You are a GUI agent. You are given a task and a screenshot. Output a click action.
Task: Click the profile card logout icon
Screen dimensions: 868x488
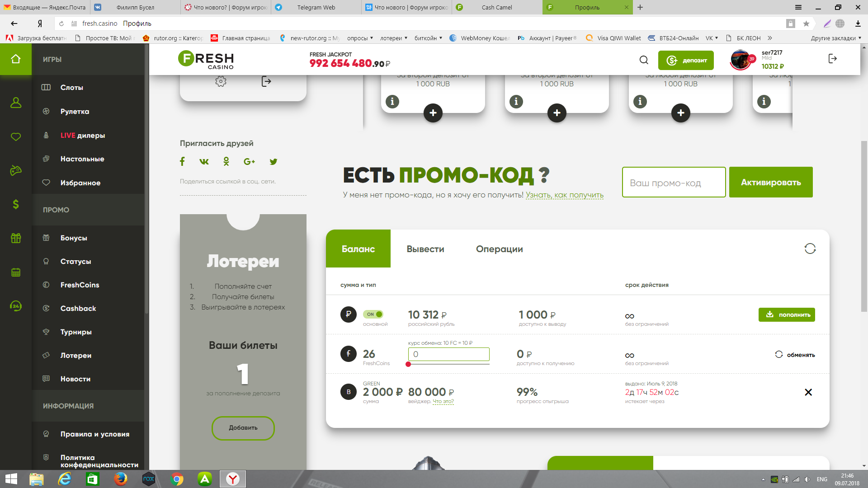click(x=266, y=81)
